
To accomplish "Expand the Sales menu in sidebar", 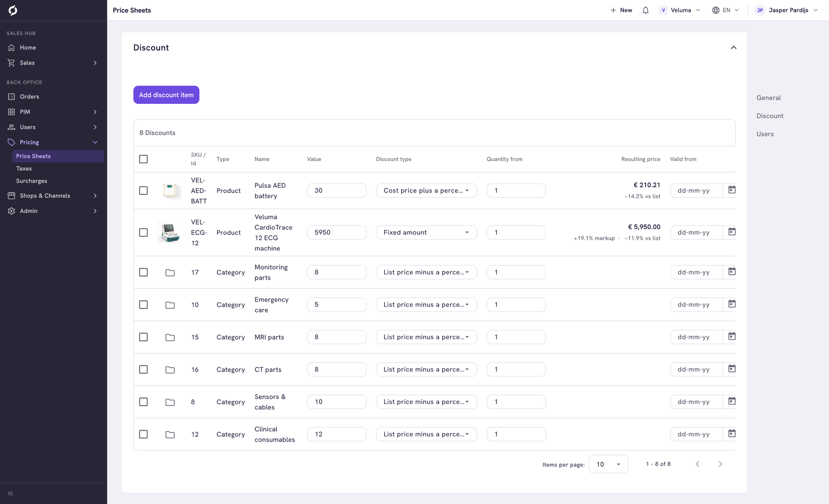I will click(x=53, y=63).
